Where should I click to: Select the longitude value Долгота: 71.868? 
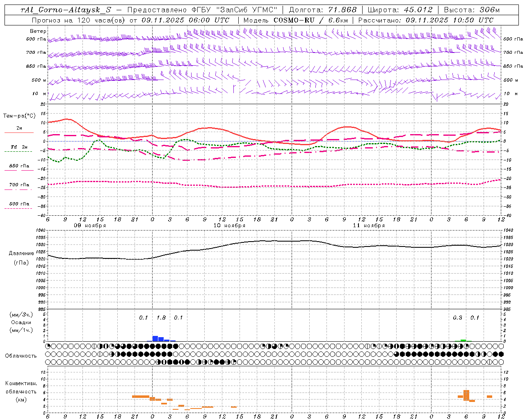pyautogui.click(x=323, y=10)
